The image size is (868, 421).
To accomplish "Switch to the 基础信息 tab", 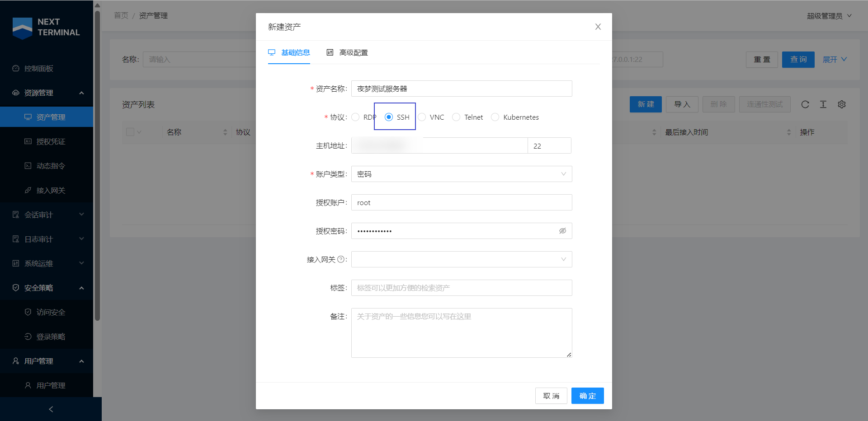I will 289,53.
